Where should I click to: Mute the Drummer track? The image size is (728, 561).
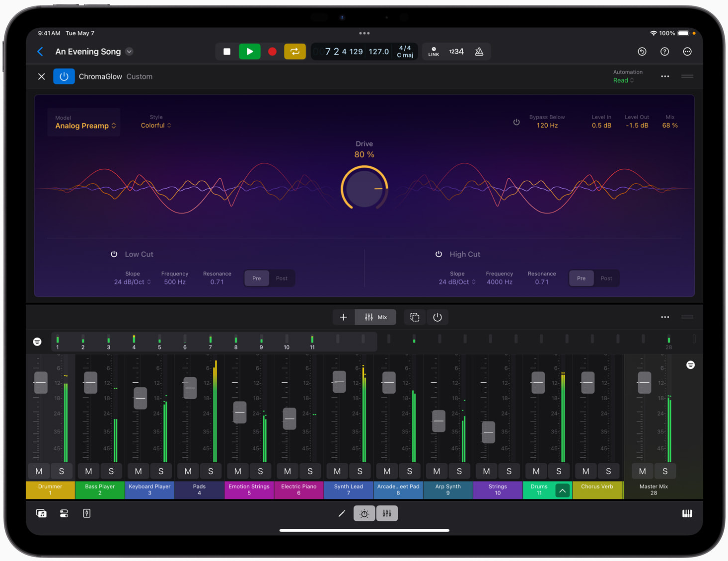[39, 471]
